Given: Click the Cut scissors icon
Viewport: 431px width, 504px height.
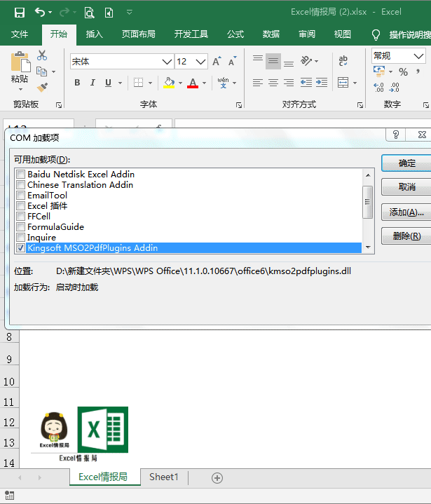Looking at the screenshot, I should (x=42, y=55).
